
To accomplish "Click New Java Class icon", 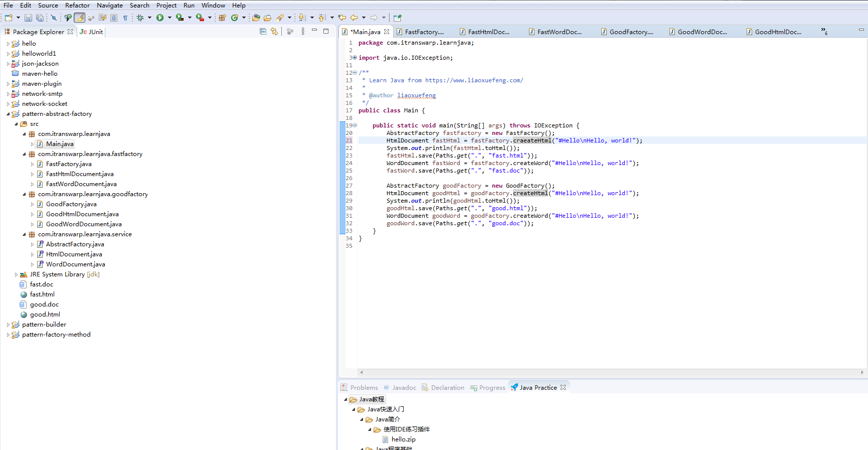I will tap(235, 18).
